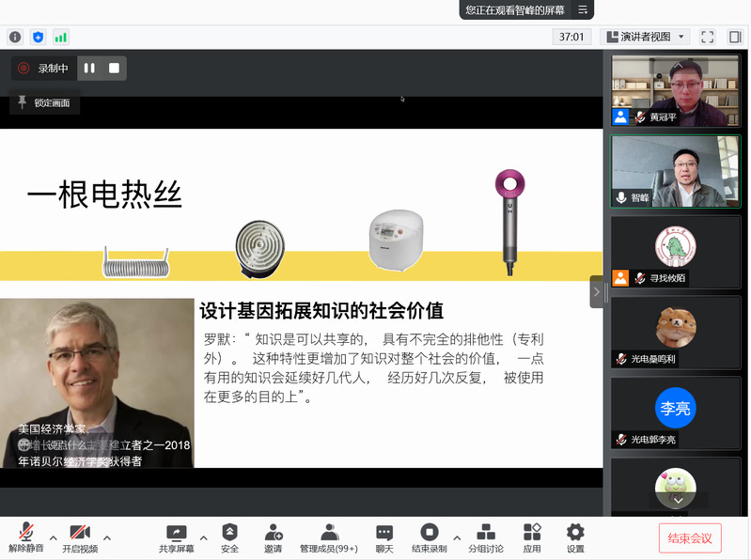Select 黄冠平 participant video thumbnail
The image size is (751, 560).
[x=675, y=90]
